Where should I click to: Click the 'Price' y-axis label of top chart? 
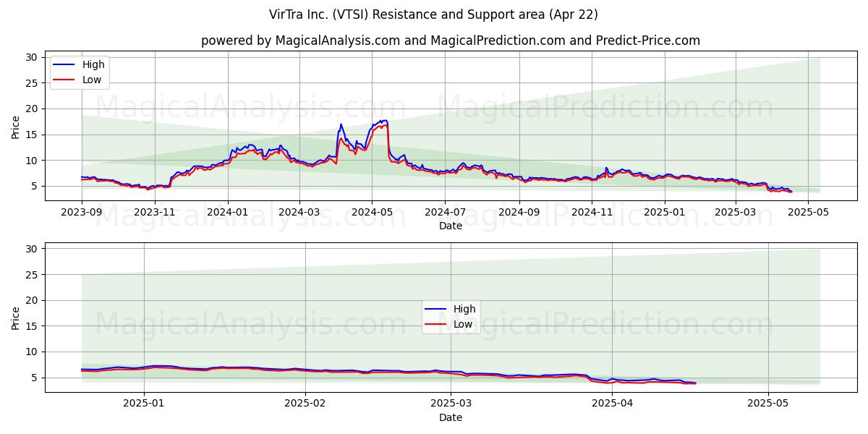(x=16, y=127)
